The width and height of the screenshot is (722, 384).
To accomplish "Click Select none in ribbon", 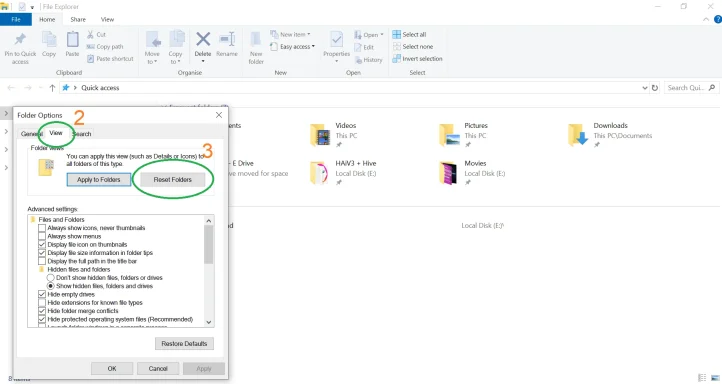I will [413, 47].
